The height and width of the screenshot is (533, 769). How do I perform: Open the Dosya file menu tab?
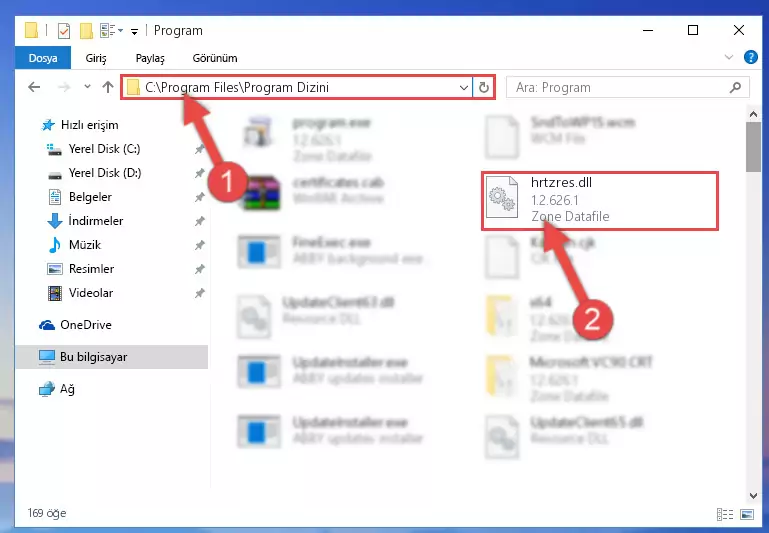pyautogui.click(x=43, y=58)
